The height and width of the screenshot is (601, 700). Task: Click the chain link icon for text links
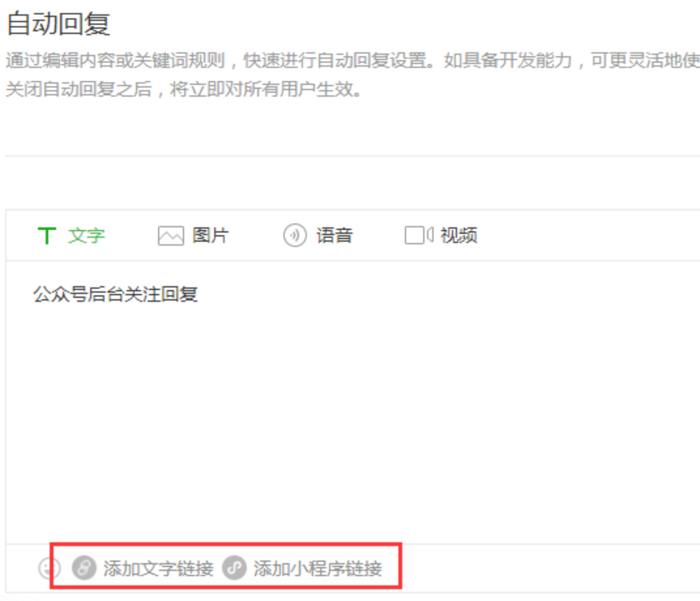click(x=84, y=568)
